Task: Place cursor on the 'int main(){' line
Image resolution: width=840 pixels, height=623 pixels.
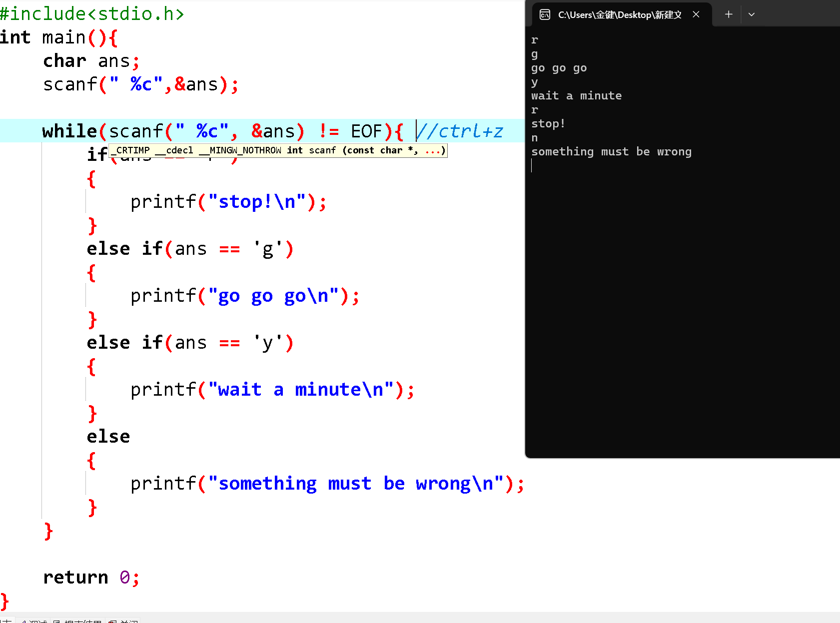Action: tap(58, 37)
